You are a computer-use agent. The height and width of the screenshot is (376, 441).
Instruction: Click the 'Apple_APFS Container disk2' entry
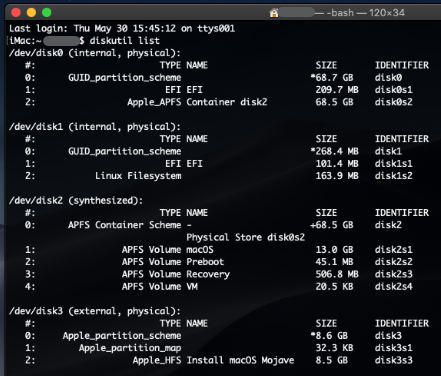coord(197,102)
